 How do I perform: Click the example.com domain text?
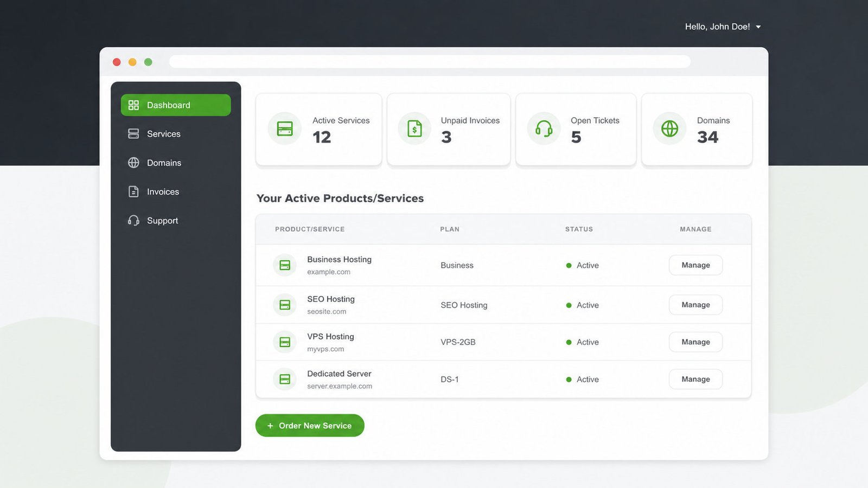tap(329, 272)
